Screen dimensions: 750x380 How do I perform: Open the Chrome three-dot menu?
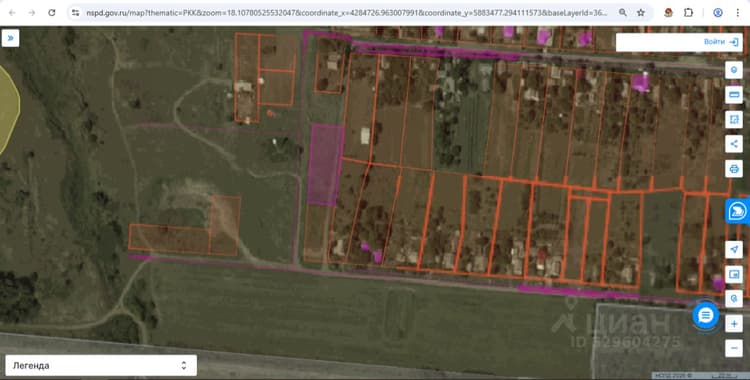[x=738, y=13]
